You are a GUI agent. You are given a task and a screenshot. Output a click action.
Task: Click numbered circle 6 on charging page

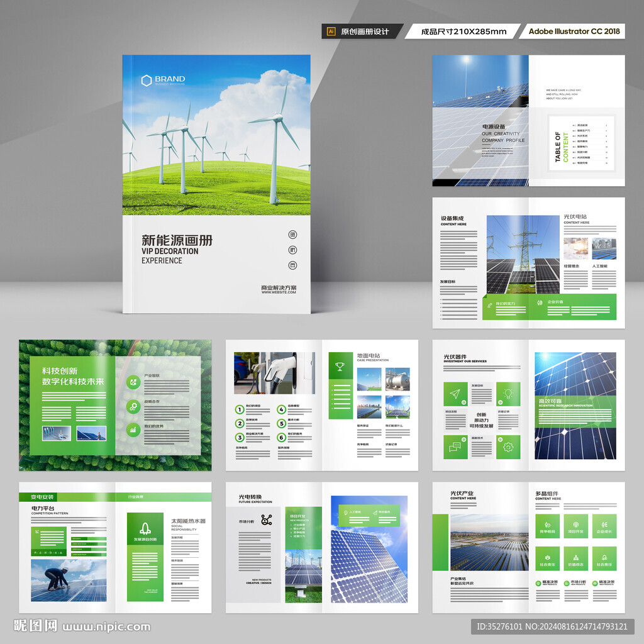pyautogui.click(x=281, y=438)
